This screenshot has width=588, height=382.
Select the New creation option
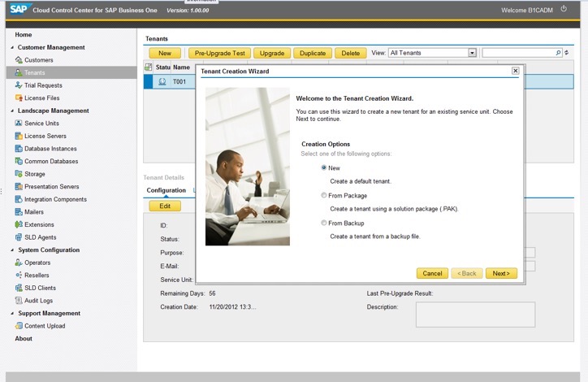323,167
